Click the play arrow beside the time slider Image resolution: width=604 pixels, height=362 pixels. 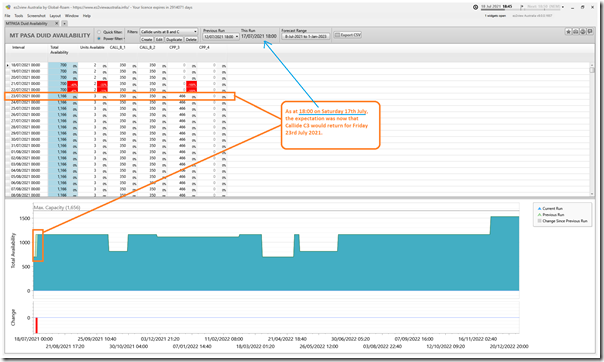(x=522, y=7)
